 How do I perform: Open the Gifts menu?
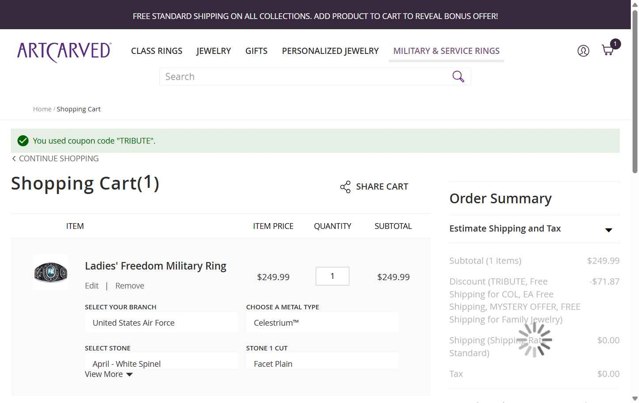tap(256, 51)
